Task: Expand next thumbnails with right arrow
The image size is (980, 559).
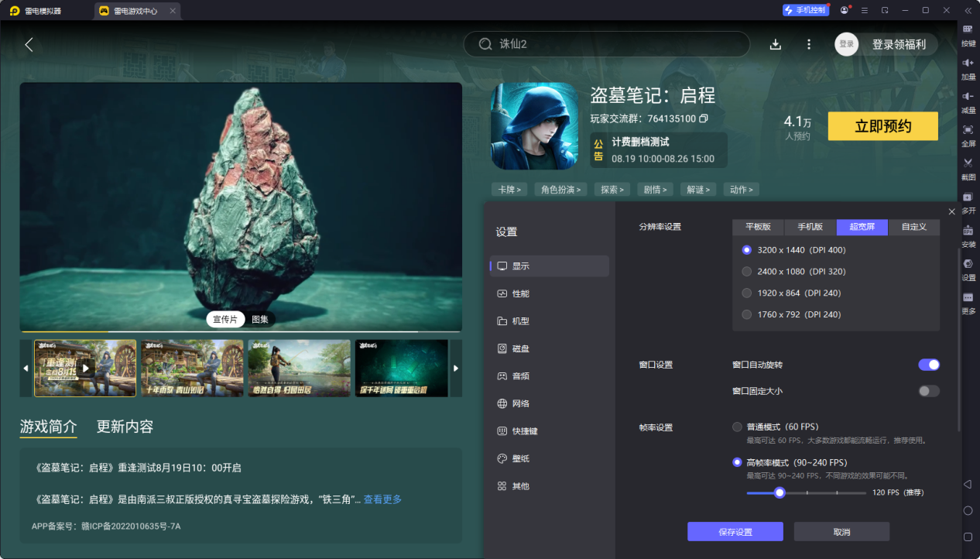Action: [455, 369]
